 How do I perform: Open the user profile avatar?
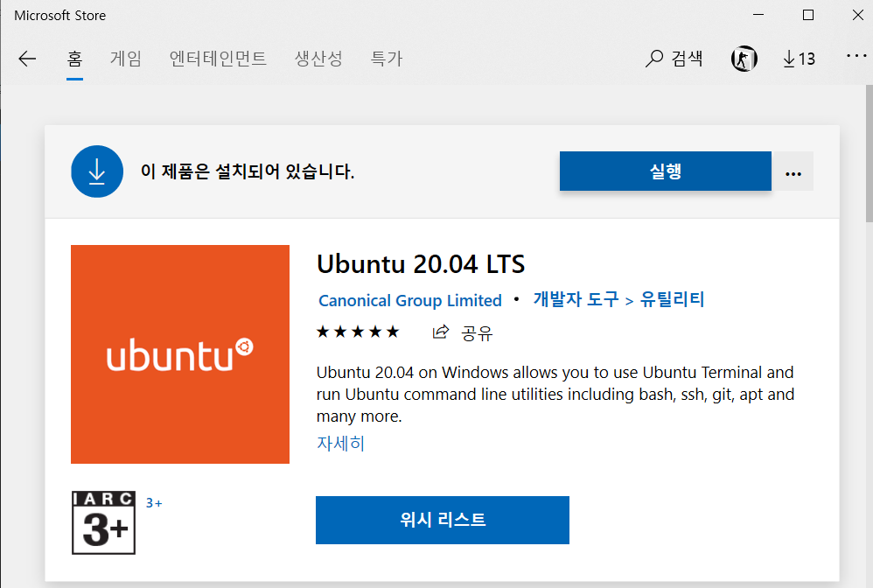coord(744,59)
